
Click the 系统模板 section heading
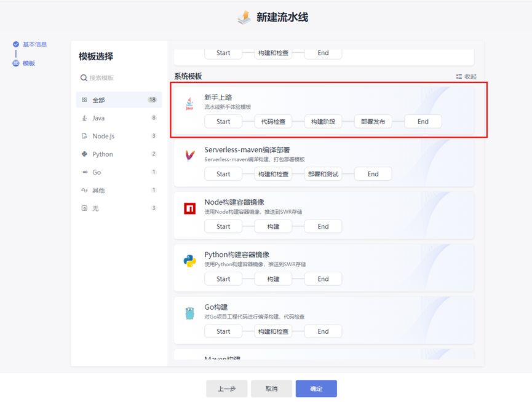tap(188, 76)
